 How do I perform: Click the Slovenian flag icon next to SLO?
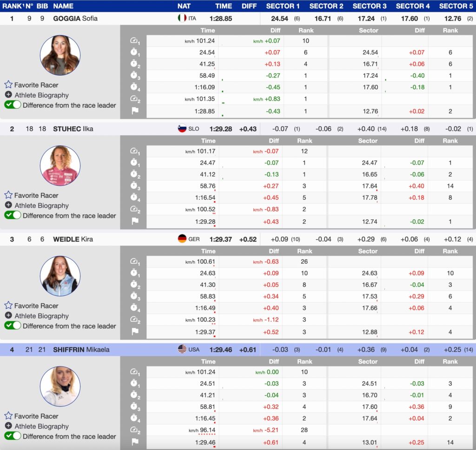pyautogui.click(x=182, y=129)
